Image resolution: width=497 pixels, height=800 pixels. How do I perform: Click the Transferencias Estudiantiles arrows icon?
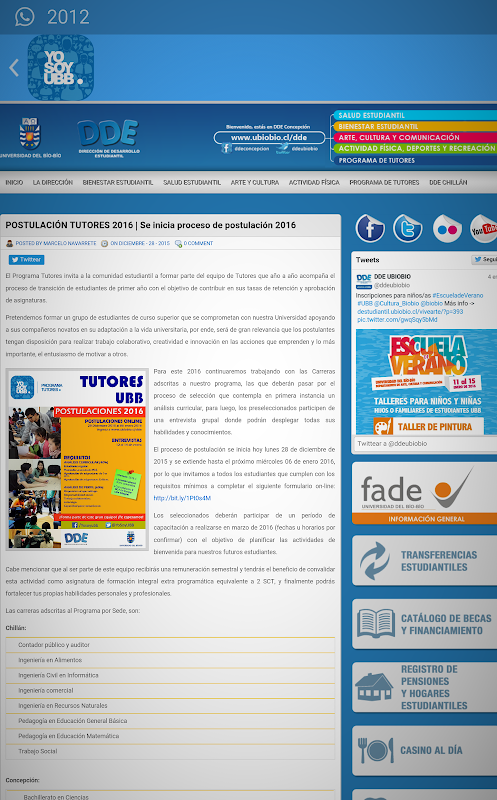[x=375, y=561]
